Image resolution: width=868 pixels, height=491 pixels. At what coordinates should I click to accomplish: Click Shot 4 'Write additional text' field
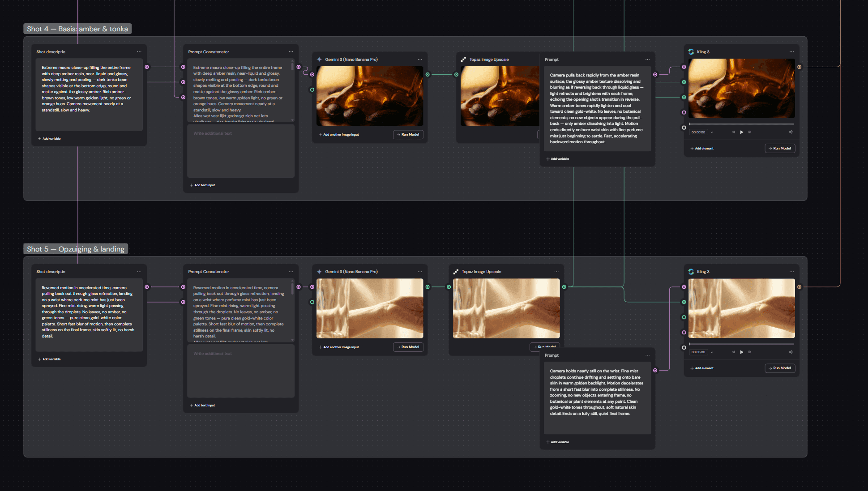click(241, 151)
